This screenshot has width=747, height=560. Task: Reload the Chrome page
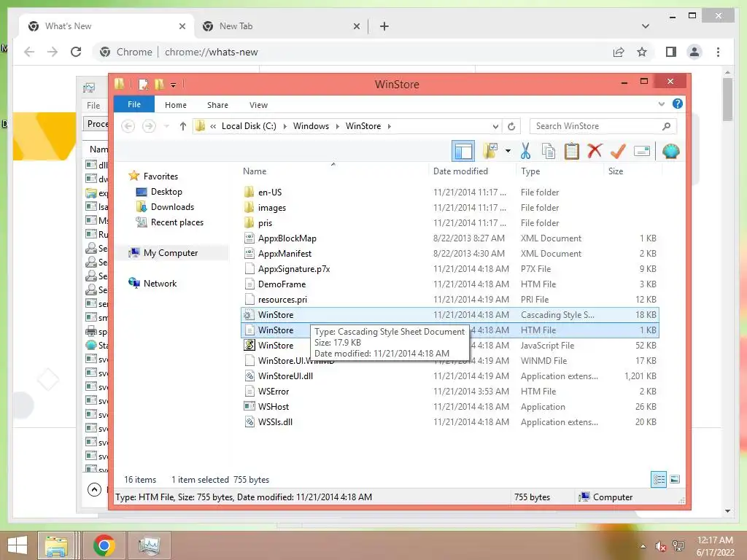[x=76, y=52]
